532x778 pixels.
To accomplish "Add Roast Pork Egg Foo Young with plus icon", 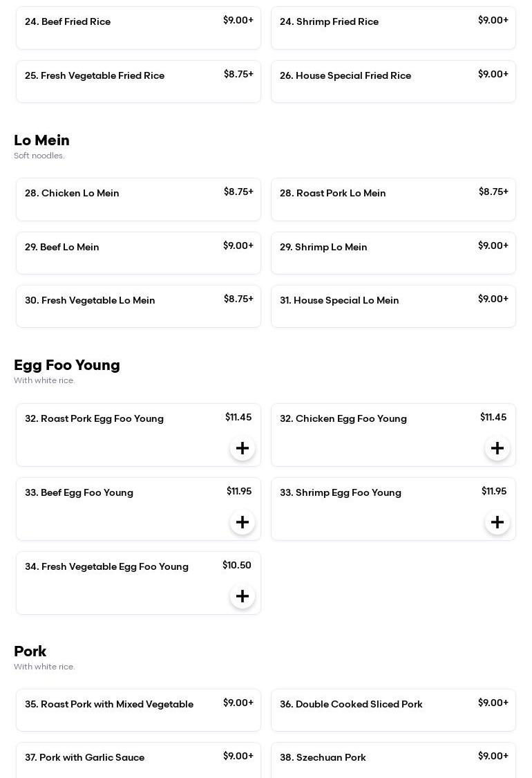I will click(243, 448).
